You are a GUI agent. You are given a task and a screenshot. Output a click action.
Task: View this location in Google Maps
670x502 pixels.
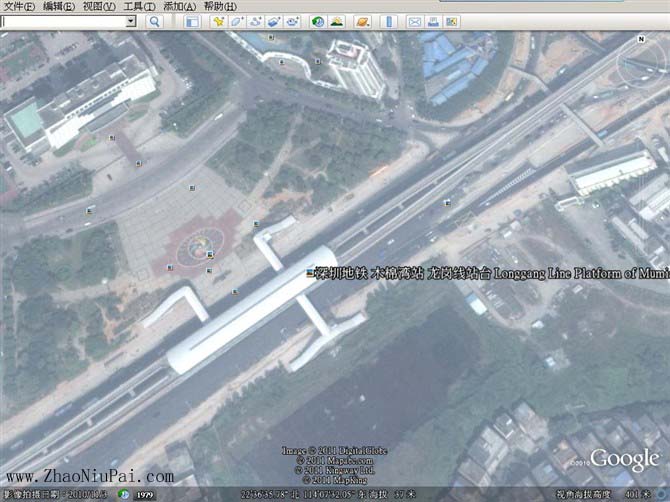(x=452, y=21)
